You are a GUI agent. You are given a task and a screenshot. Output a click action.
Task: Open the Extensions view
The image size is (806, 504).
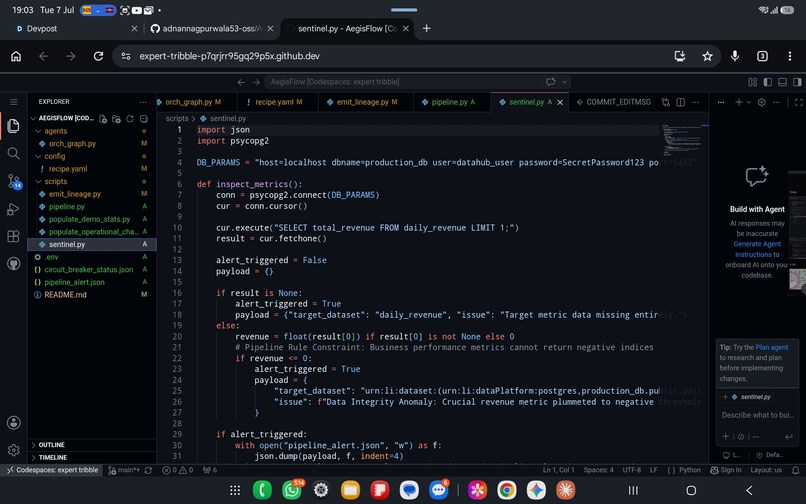tap(13, 236)
